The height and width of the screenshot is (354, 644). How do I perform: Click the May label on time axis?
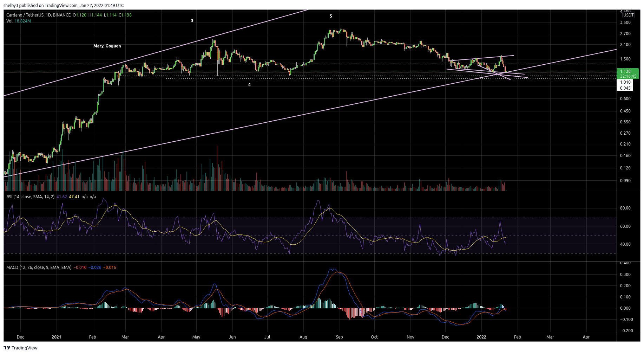[x=196, y=337]
